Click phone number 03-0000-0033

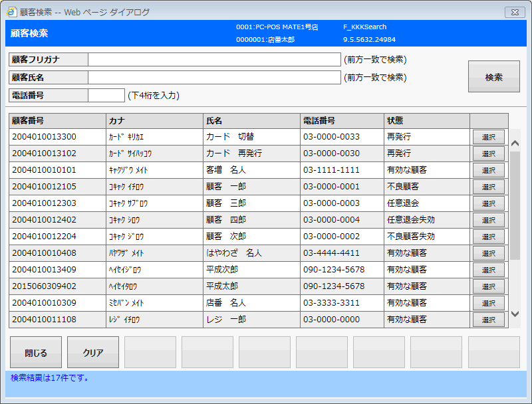(331, 137)
